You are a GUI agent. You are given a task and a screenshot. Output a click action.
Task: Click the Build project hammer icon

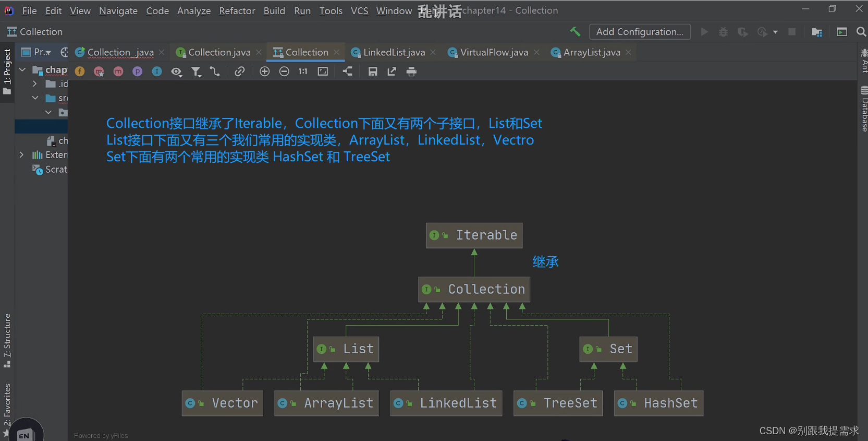(575, 32)
